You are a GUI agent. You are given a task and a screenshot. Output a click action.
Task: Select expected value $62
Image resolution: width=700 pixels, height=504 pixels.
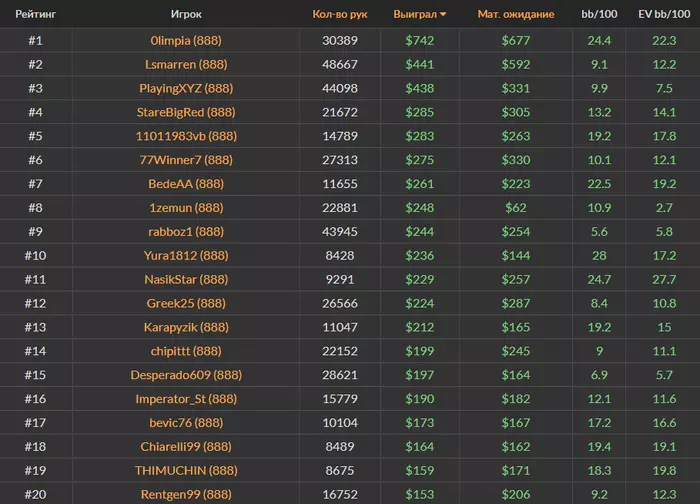click(516, 208)
